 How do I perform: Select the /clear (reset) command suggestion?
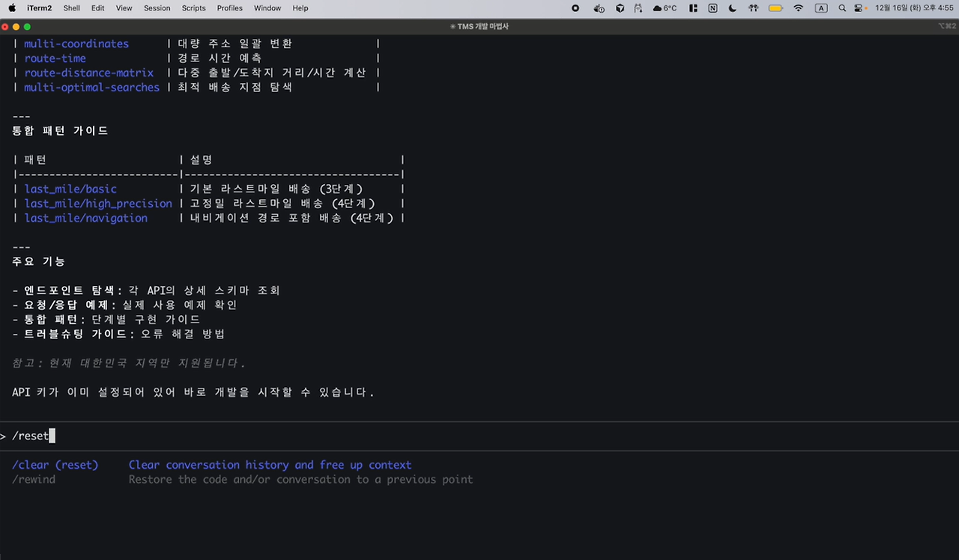(55, 465)
